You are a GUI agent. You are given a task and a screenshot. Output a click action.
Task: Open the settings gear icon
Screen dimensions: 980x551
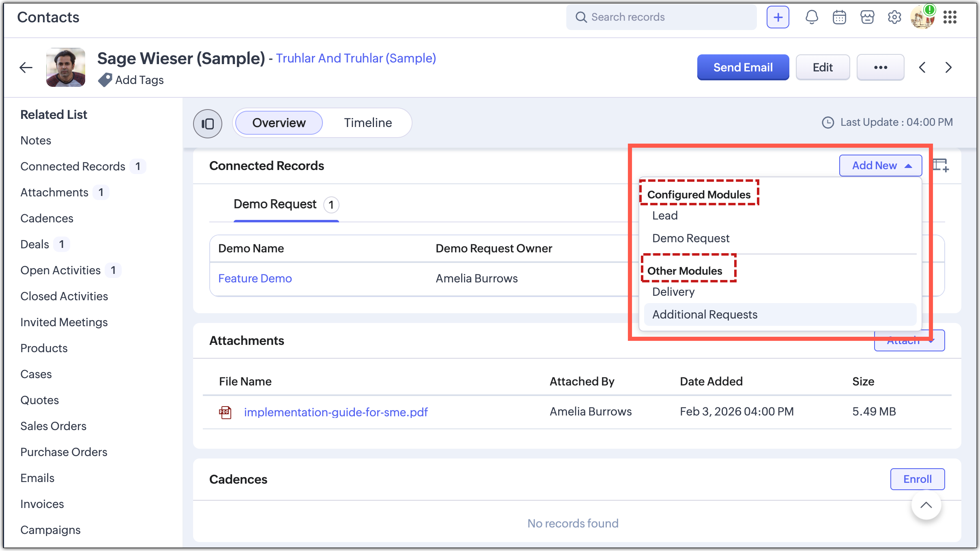[x=894, y=17]
